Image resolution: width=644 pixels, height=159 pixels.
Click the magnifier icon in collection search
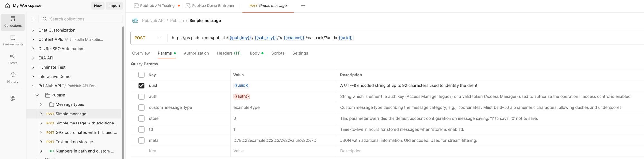(45, 19)
